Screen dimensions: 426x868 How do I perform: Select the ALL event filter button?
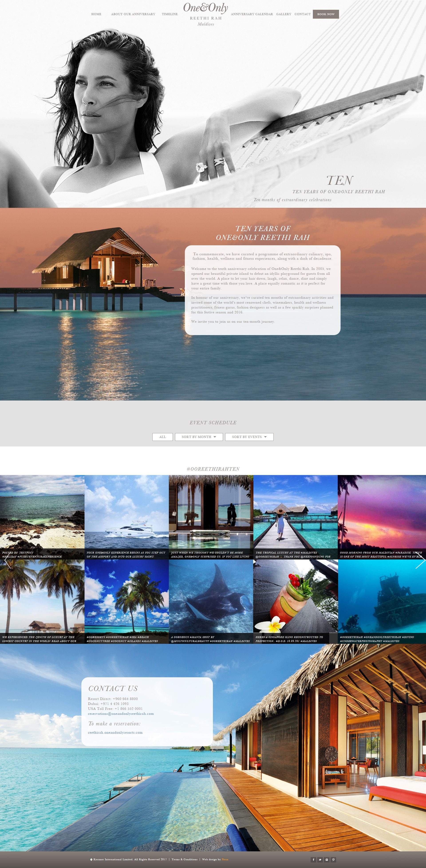[x=162, y=437]
